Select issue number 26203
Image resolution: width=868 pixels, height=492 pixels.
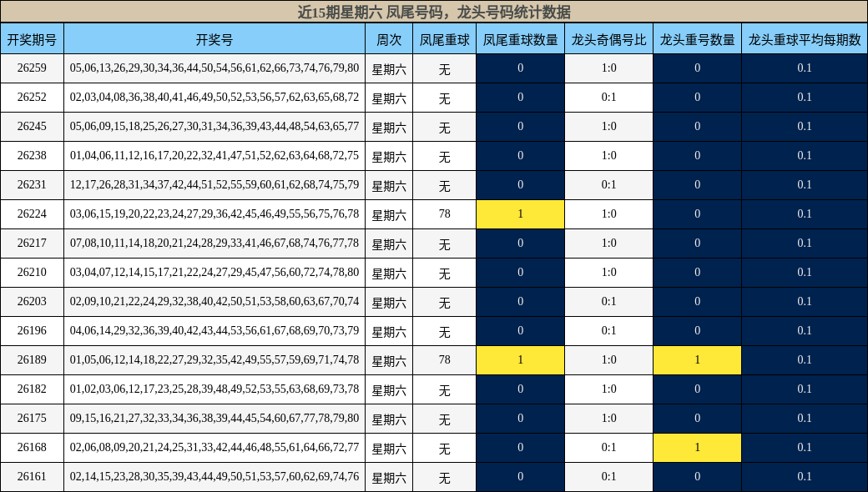coord(32,301)
